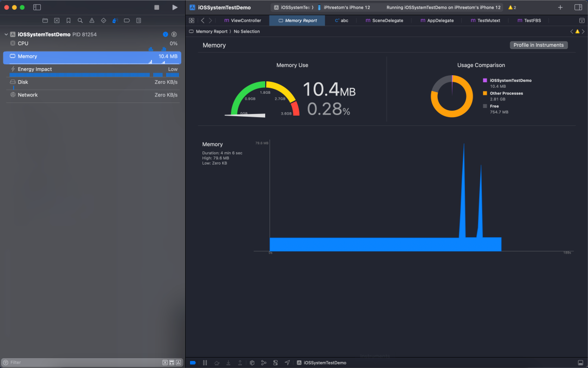The height and width of the screenshot is (368, 588).
Task: Open iPhreetom's iPhone 12 device selector
Action: click(x=344, y=8)
